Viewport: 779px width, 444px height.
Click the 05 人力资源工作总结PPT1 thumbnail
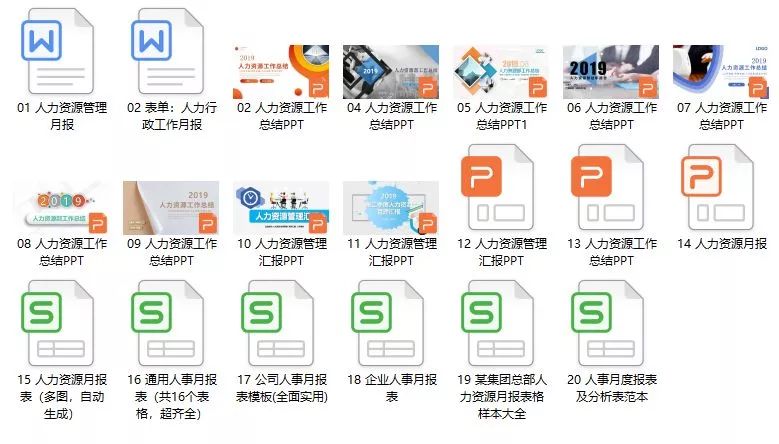pos(501,72)
